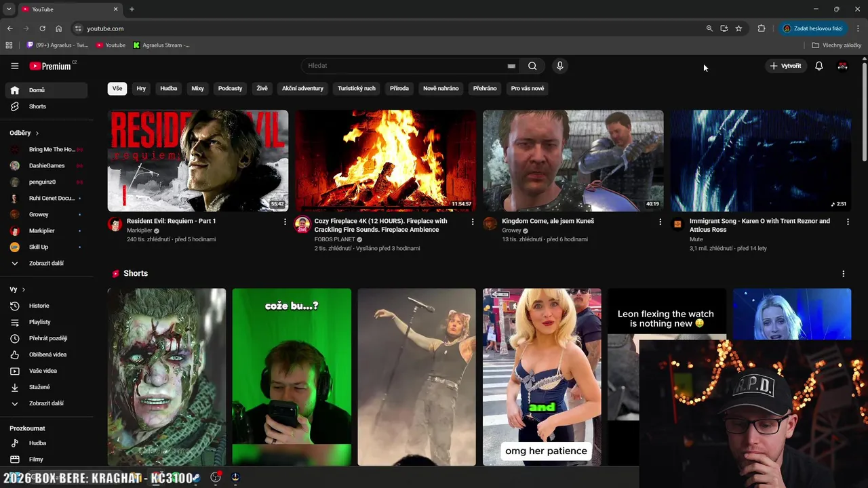Play Cozy Fireplace 4K video thumbnail

[x=385, y=161]
